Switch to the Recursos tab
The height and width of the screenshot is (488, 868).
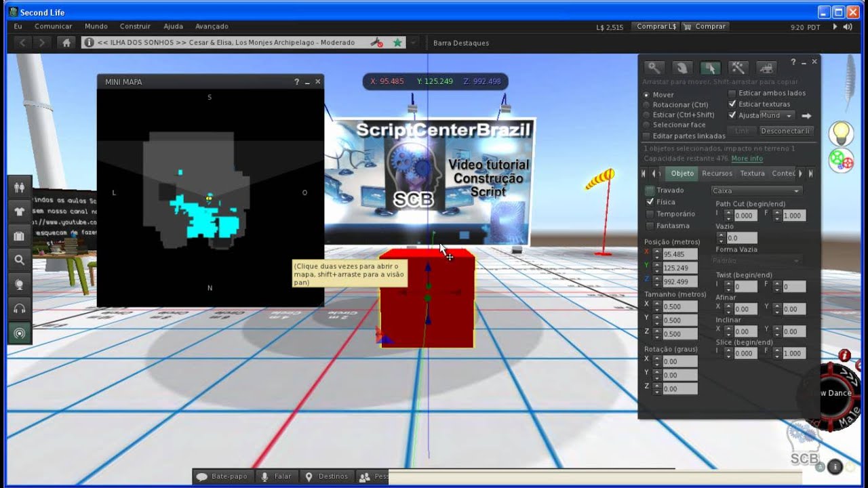pyautogui.click(x=717, y=174)
